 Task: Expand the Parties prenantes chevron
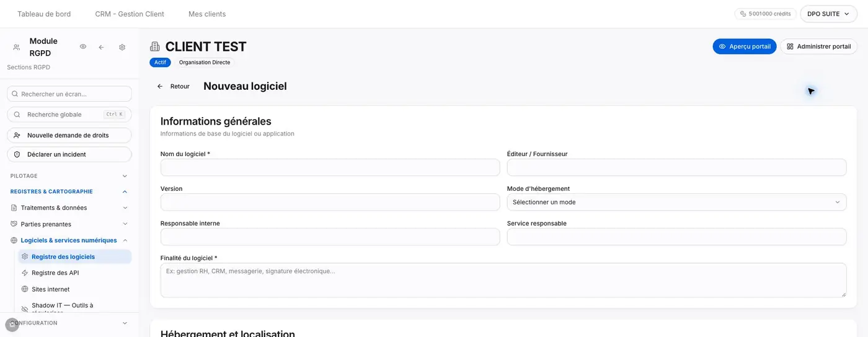coord(125,224)
